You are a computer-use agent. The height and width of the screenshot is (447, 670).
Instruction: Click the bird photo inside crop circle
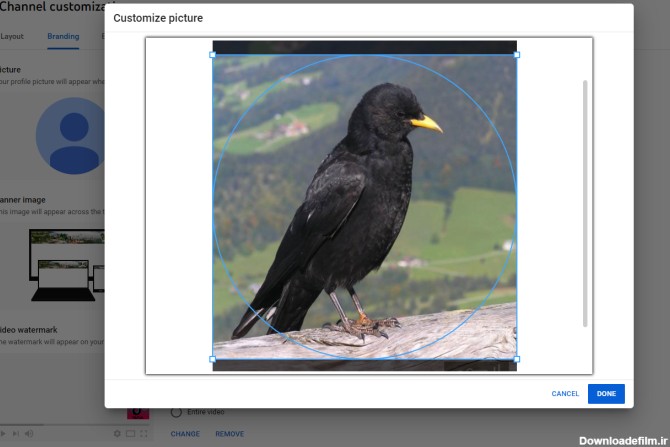[364, 207]
